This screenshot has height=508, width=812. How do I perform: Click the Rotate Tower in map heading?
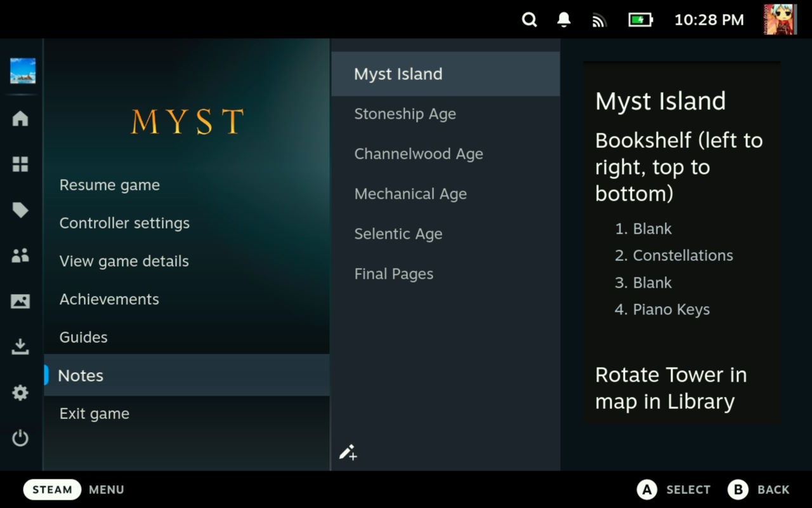point(671,388)
